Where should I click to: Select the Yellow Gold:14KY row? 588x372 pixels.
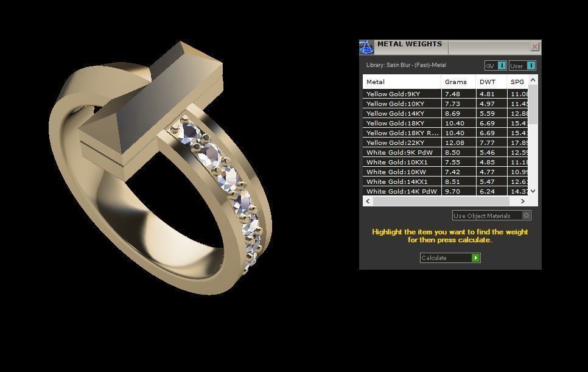[x=445, y=113]
